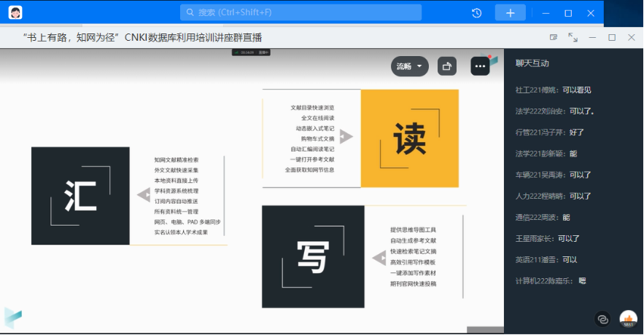Click the live status indicator at video top
644x335 pixels.
point(251,52)
